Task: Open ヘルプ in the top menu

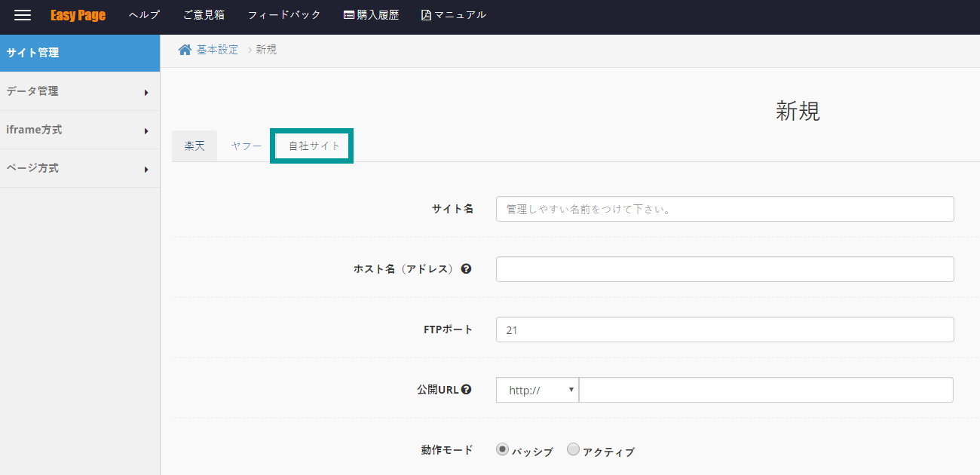Action: 144,15
